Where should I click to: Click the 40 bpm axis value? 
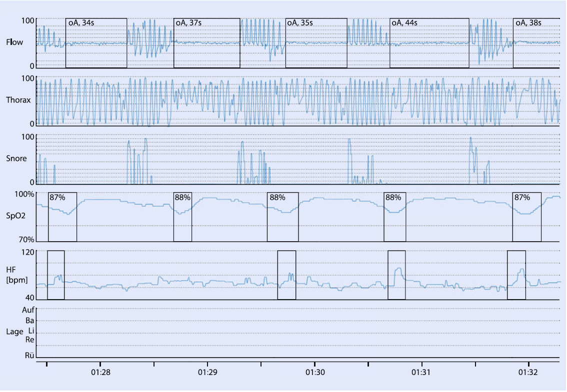30,298
